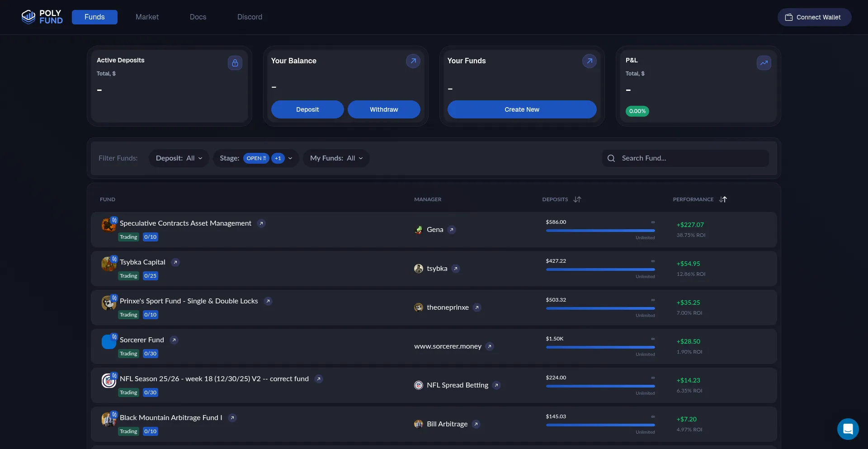This screenshot has height=449, width=868.
Task: Click the PolyFund logo icon
Action: (28, 17)
